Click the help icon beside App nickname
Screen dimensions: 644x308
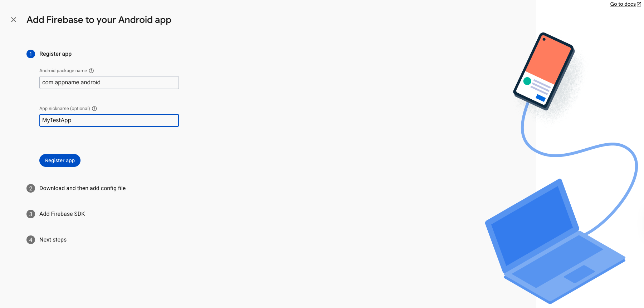(x=94, y=109)
